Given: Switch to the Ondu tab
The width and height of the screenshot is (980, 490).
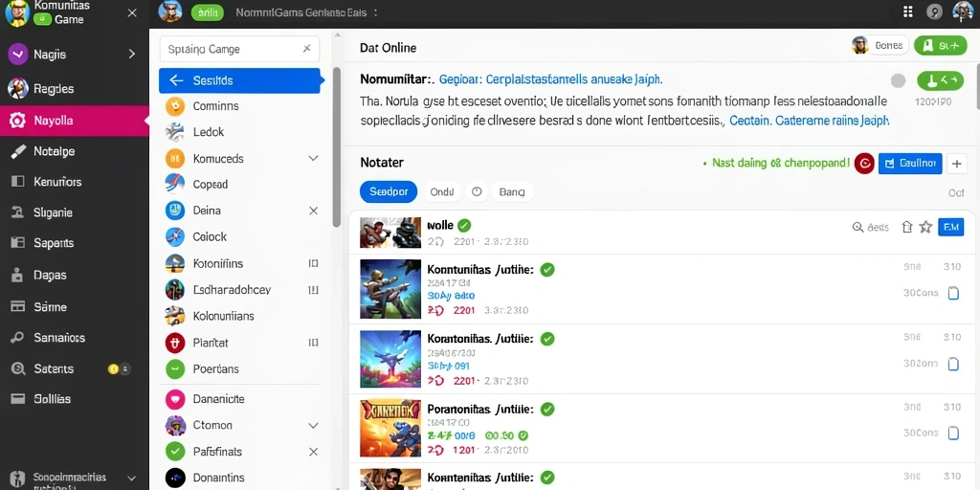Looking at the screenshot, I should 442,191.
